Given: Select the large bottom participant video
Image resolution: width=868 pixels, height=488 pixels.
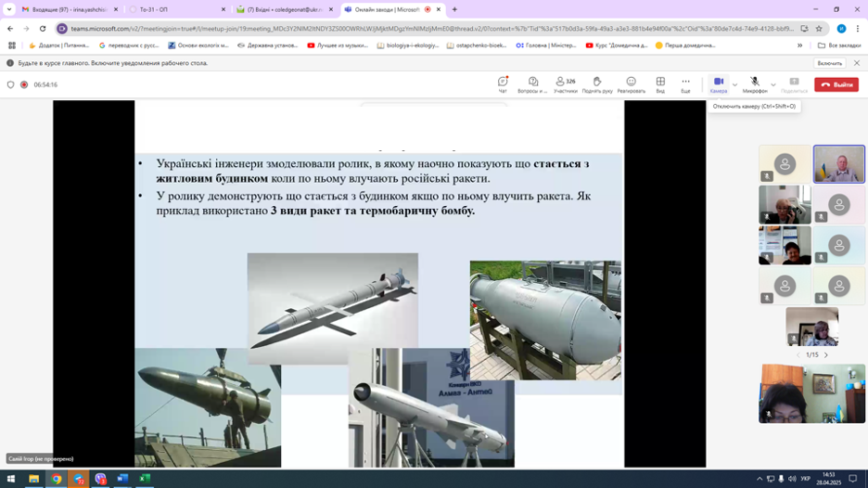Looking at the screenshot, I should (x=811, y=394).
